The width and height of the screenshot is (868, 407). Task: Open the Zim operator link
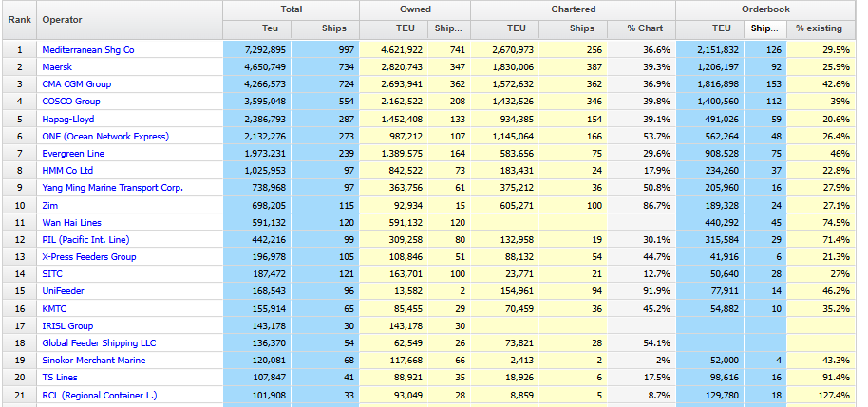[50, 205]
